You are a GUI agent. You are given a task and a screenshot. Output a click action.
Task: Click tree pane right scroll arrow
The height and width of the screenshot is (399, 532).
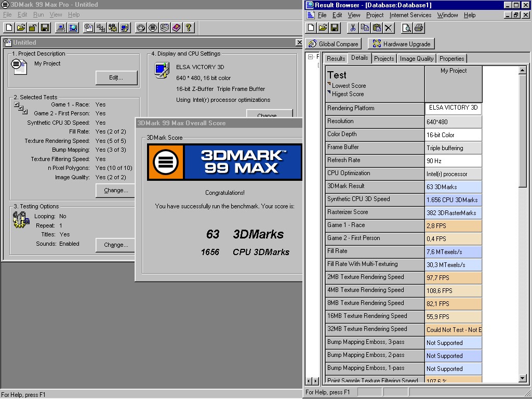315,381
